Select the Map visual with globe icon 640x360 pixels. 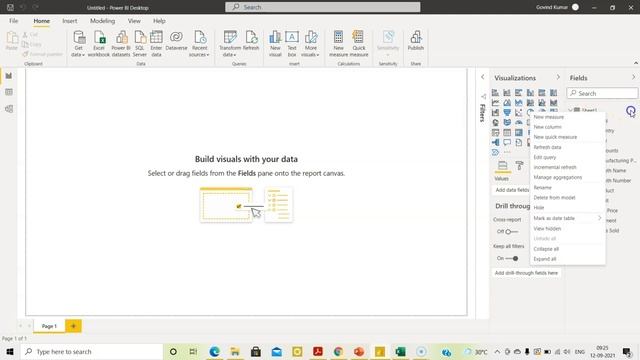tap(495, 122)
